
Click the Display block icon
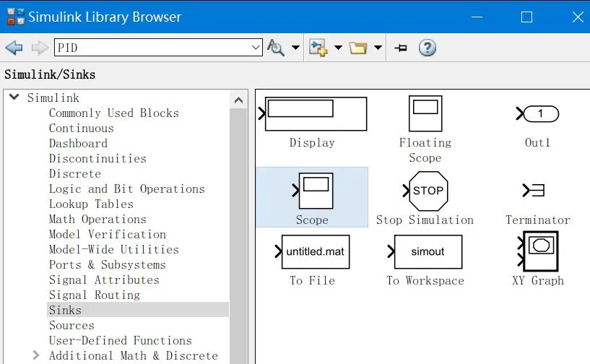pos(313,114)
